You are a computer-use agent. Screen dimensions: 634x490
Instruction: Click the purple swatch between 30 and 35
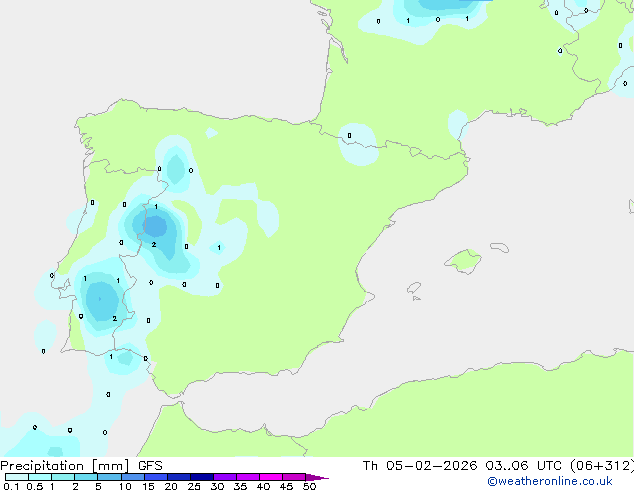225,477
